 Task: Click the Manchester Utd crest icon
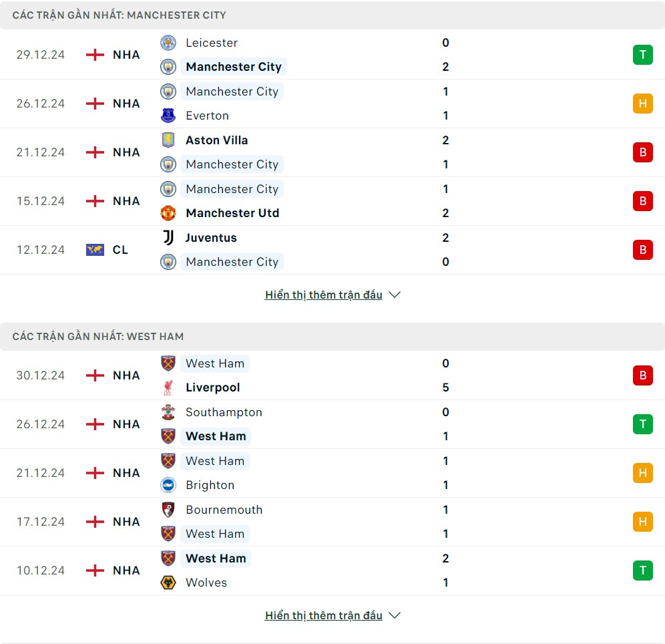pos(168,213)
